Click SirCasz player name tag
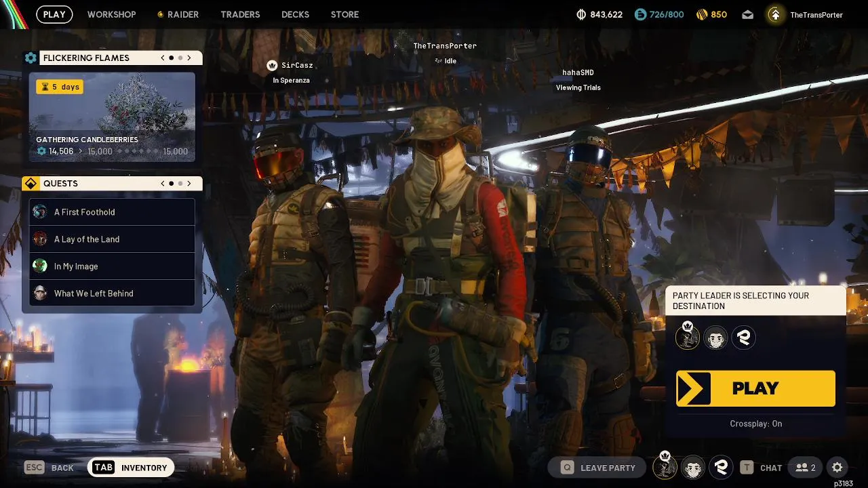The width and height of the screenshot is (868, 488). tap(297, 66)
